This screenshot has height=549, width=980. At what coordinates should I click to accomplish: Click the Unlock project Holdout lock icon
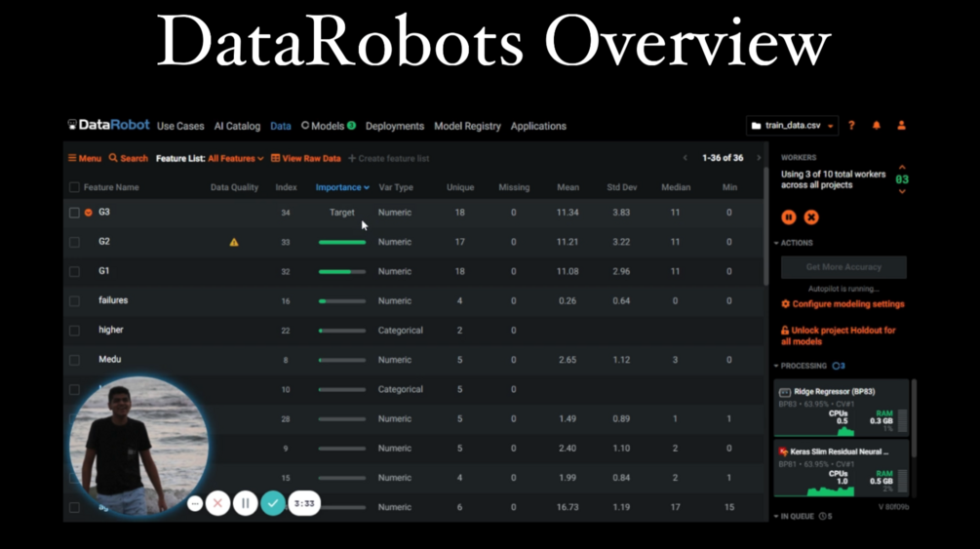click(785, 331)
